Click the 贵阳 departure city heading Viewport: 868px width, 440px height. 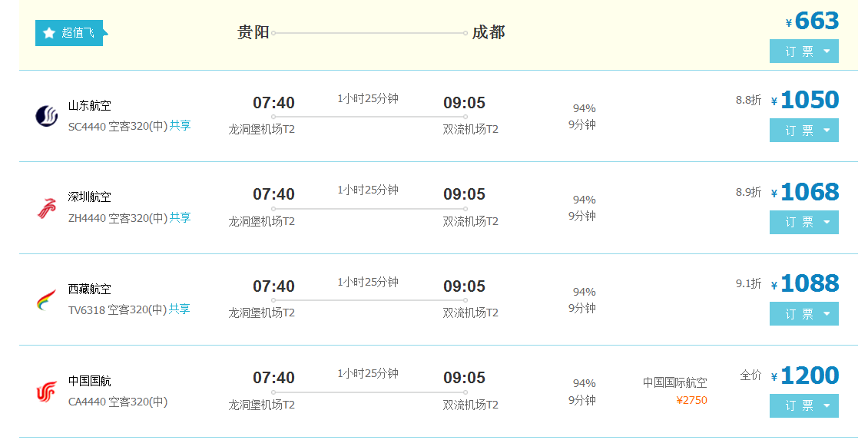click(x=253, y=33)
